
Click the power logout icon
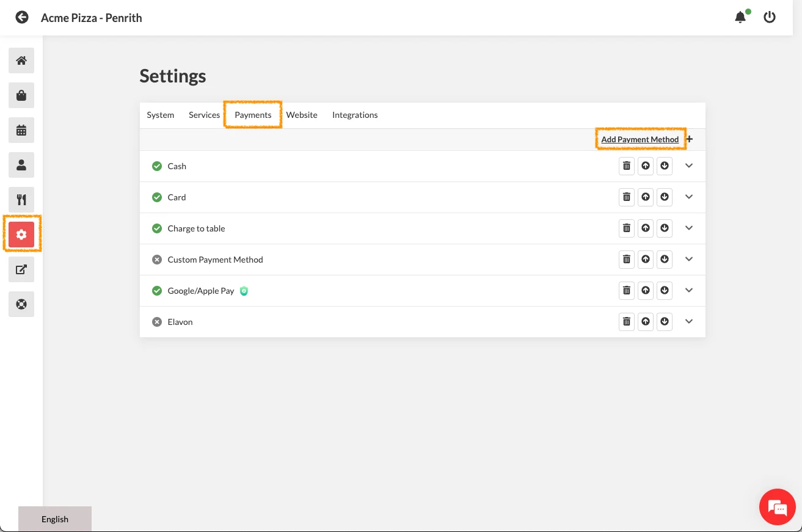click(x=770, y=17)
